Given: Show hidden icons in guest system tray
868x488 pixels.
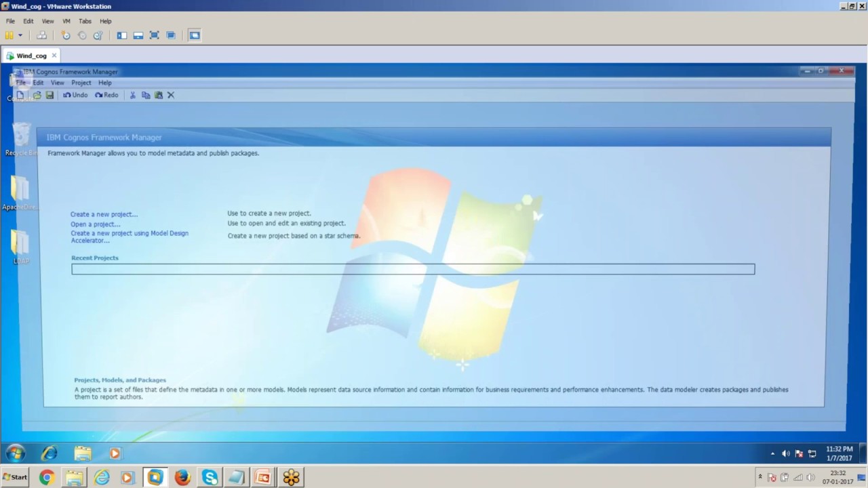Looking at the screenshot, I should click(772, 453).
